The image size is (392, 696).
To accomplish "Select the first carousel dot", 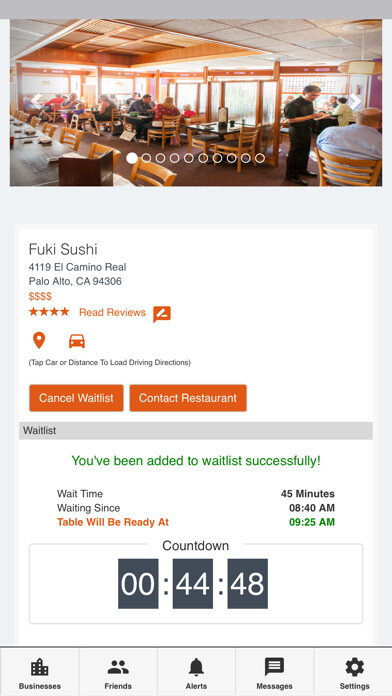I will [x=132, y=158].
